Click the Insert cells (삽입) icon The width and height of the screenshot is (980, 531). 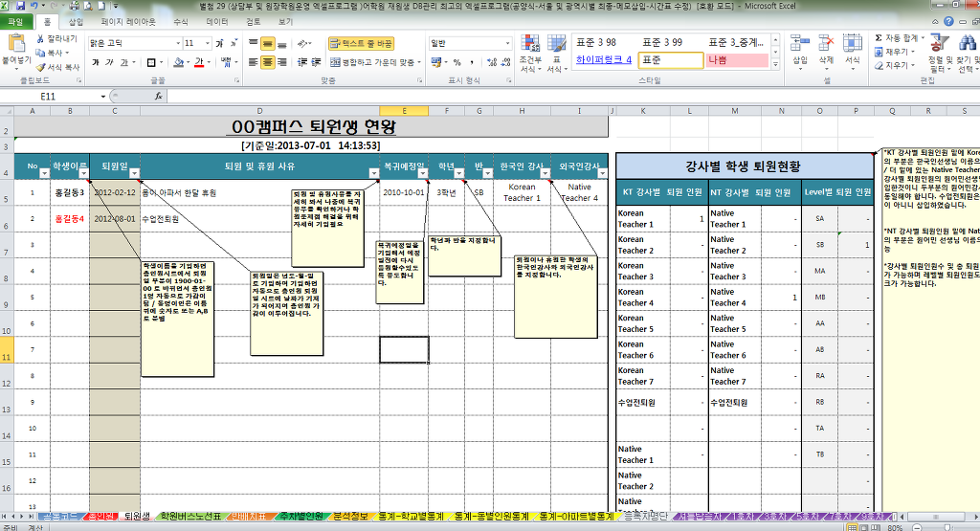[800, 44]
